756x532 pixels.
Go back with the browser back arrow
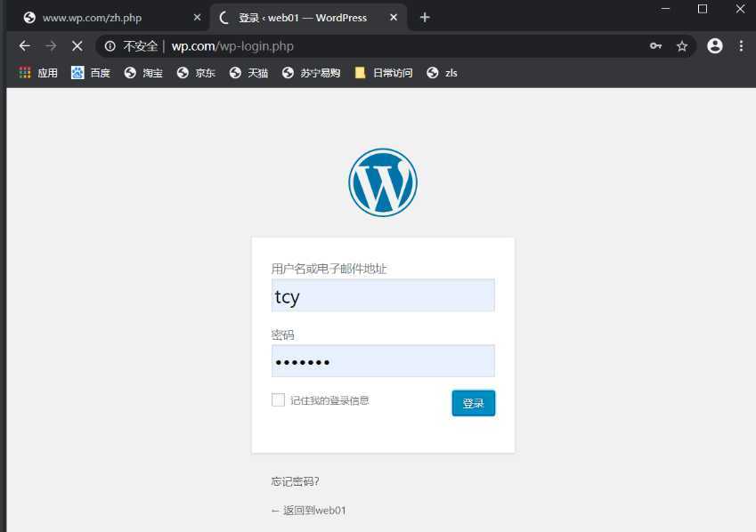[25, 46]
